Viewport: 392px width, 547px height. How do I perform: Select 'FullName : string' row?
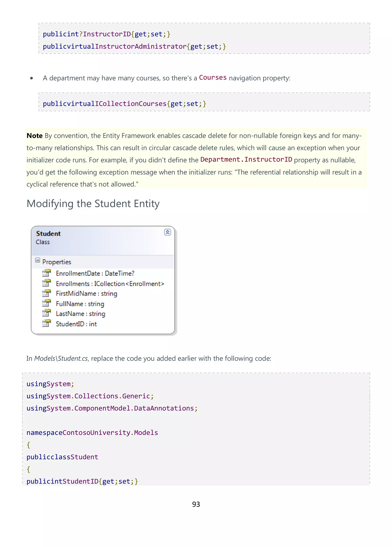pyautogui.click(x=80, y=304)
